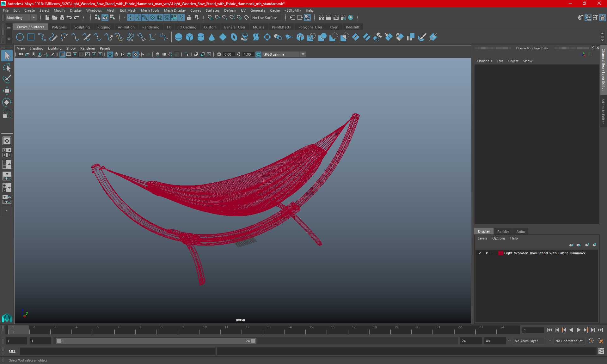Screen dimensions: 607x364
Task: Click the Undo arrow icon
Action: (x=69, y=18)
